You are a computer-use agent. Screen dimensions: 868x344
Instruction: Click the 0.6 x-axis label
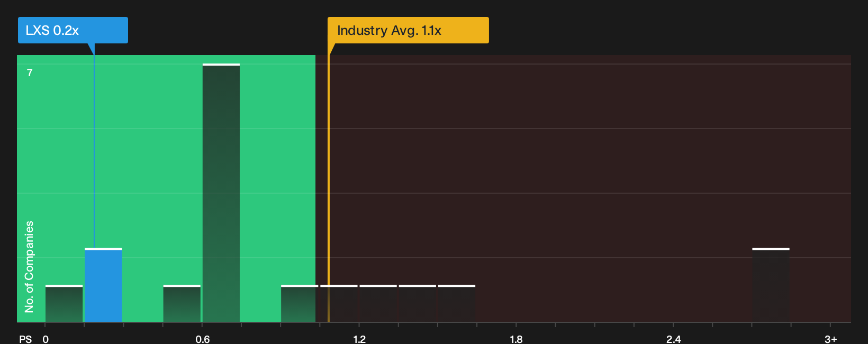coord(203,339)
